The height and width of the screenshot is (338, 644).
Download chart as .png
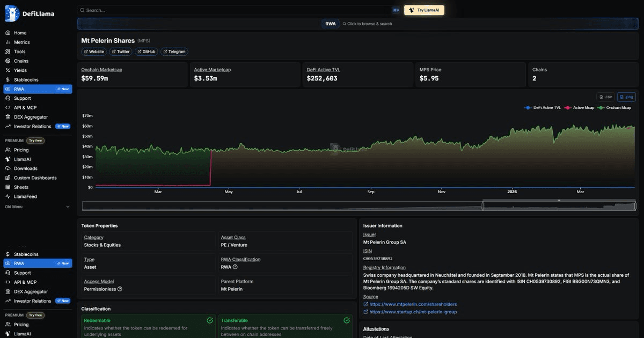[626, 97]
